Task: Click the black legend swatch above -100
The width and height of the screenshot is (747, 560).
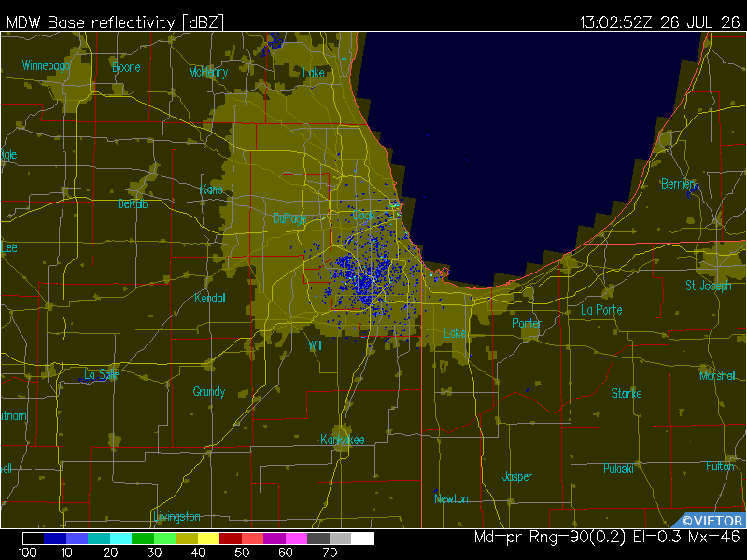Action: (x=34, y=539)
